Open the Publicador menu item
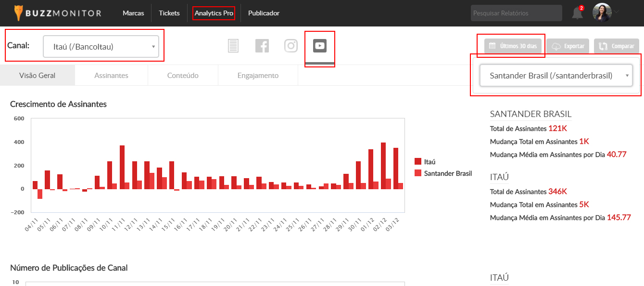644x286 pixels. [x=264, y=13]
